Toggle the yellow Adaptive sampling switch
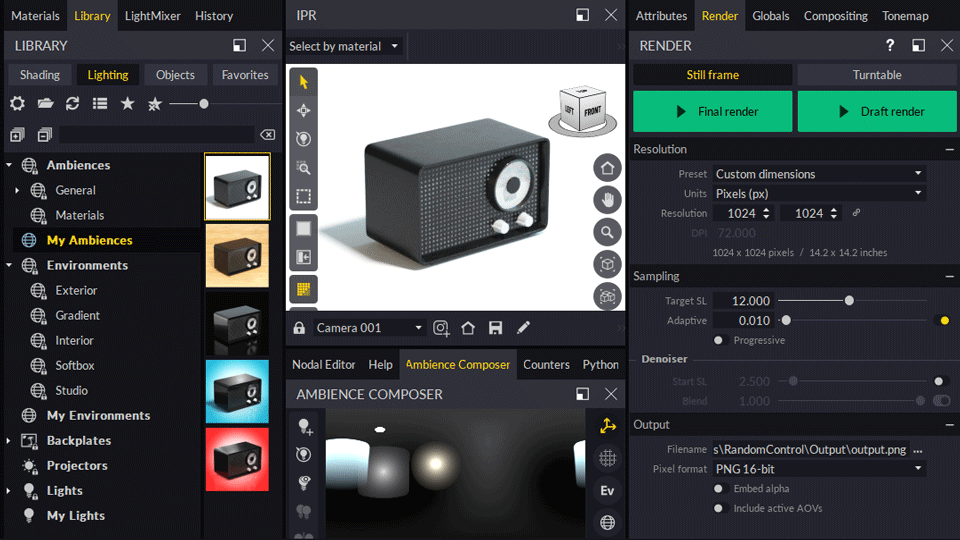This screenshot has width=960, height=540. point(944,320)
